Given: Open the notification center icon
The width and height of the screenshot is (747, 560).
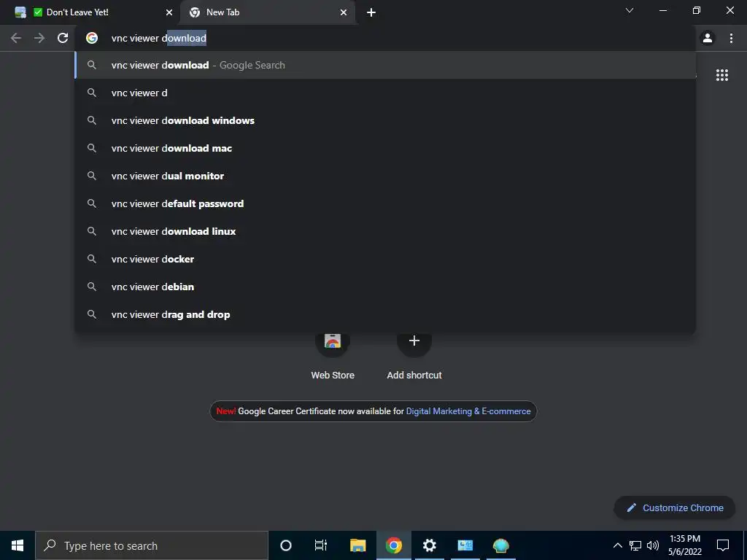Looking at the screenshot, I should pos(723,545).
